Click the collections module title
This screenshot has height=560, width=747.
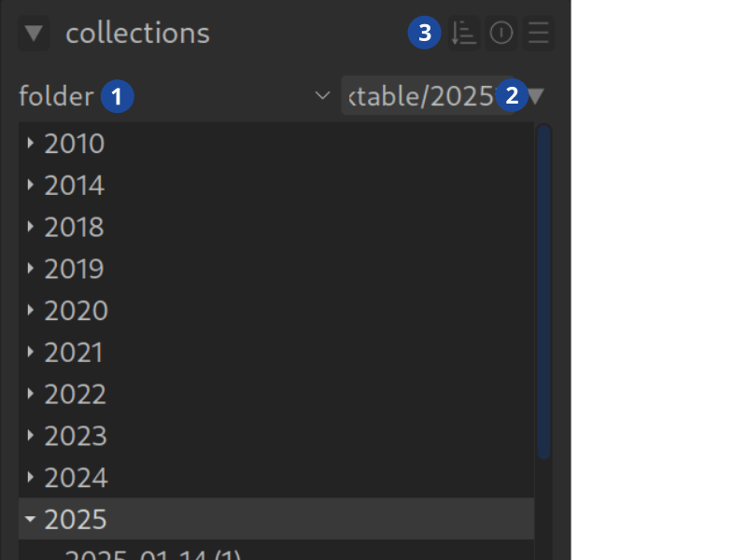tap(137, 35)
